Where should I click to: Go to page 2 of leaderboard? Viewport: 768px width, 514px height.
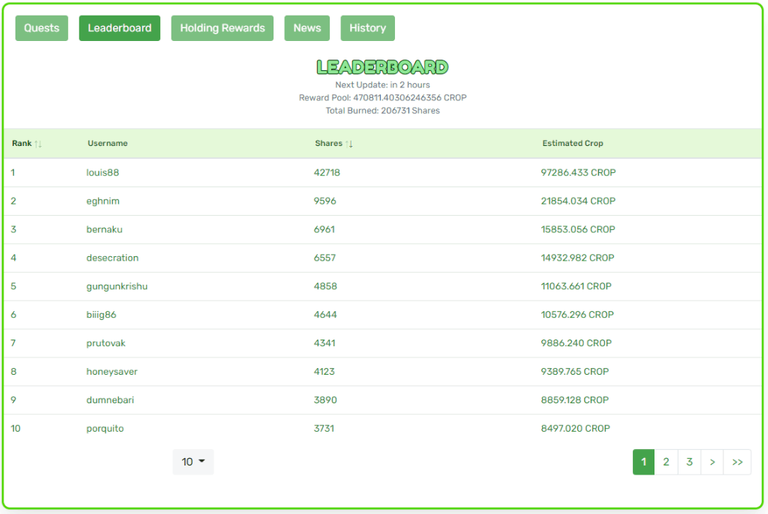click(x=666, y=462)
